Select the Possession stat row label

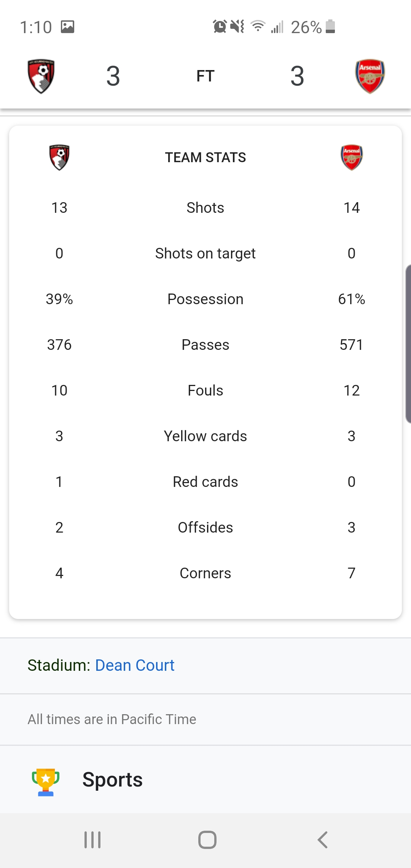tap(205, 299)
